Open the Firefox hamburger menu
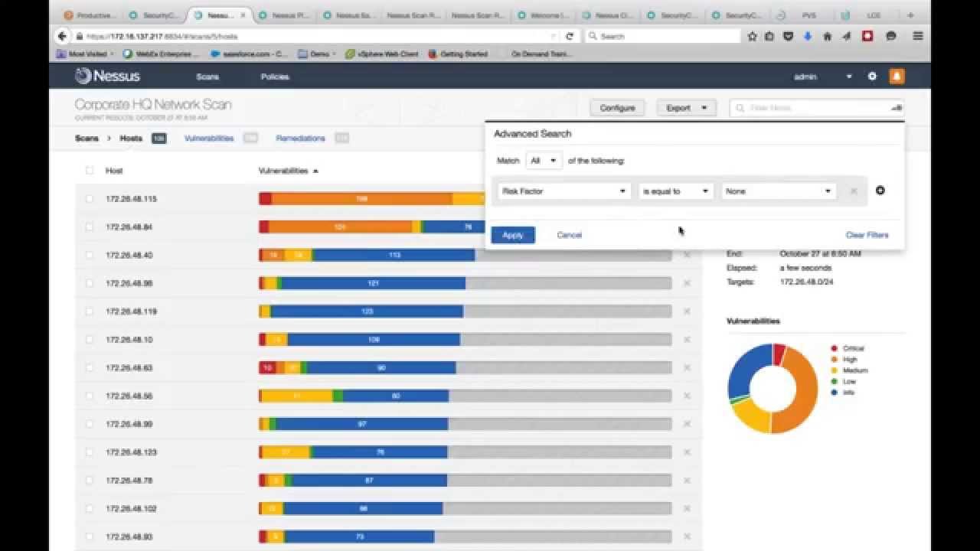 point(918,36)
